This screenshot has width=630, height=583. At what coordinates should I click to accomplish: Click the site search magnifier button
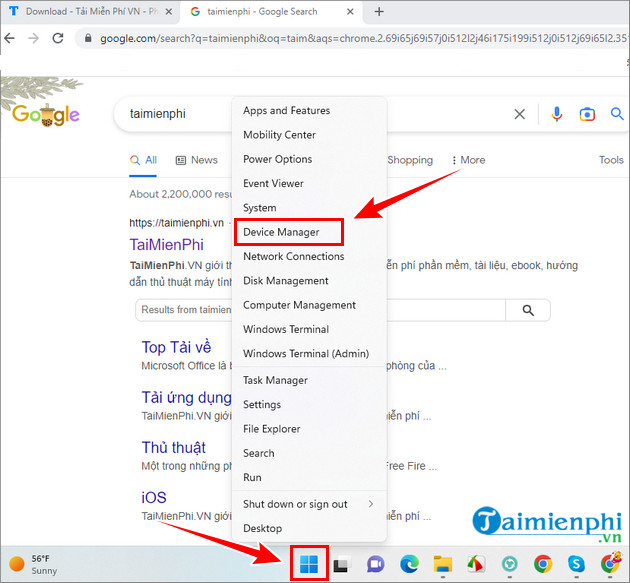(528, 310)
